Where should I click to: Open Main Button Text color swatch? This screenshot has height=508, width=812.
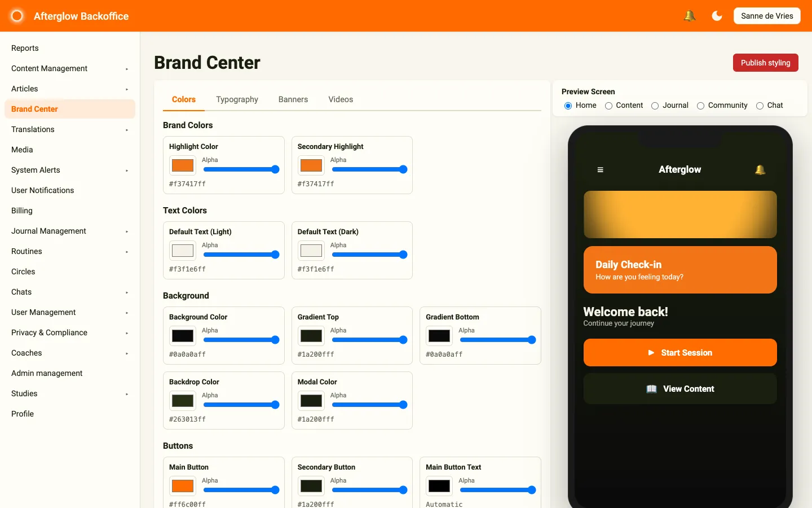[x=439, y=486]
